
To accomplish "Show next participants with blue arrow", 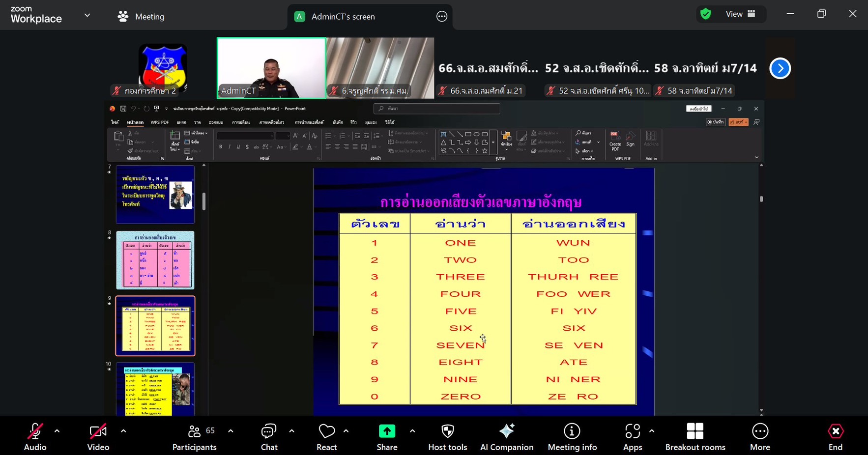I will point(780,68).
